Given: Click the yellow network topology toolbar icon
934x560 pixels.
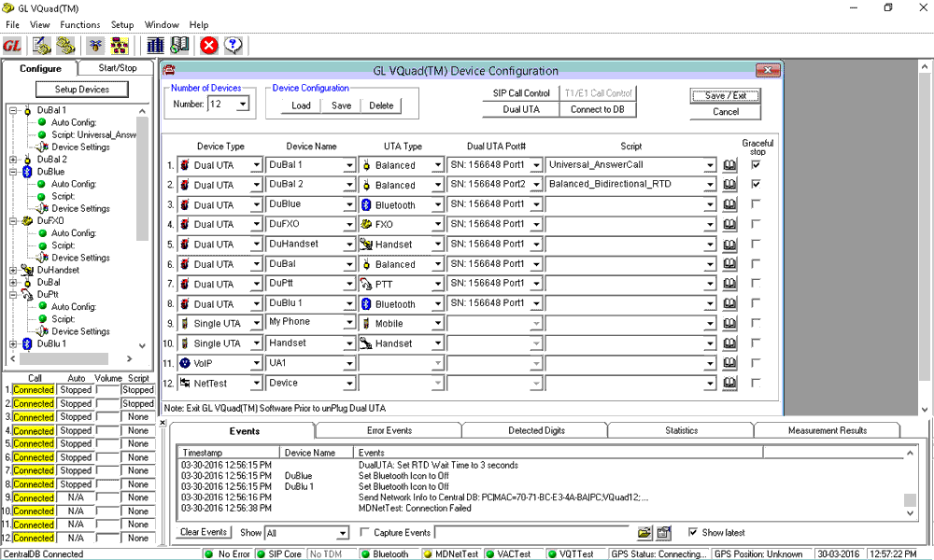Looking at the screenshot, I should tap(120, 45).
